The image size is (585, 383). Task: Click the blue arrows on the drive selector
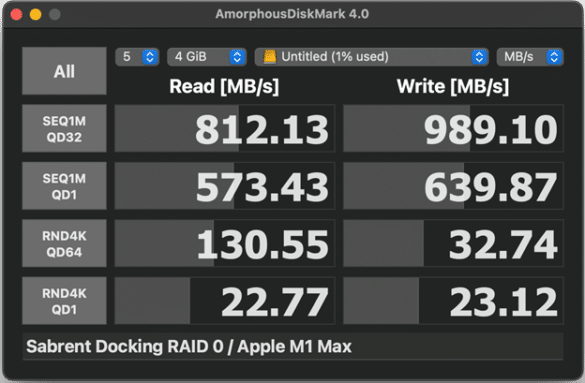pos(479,57)
